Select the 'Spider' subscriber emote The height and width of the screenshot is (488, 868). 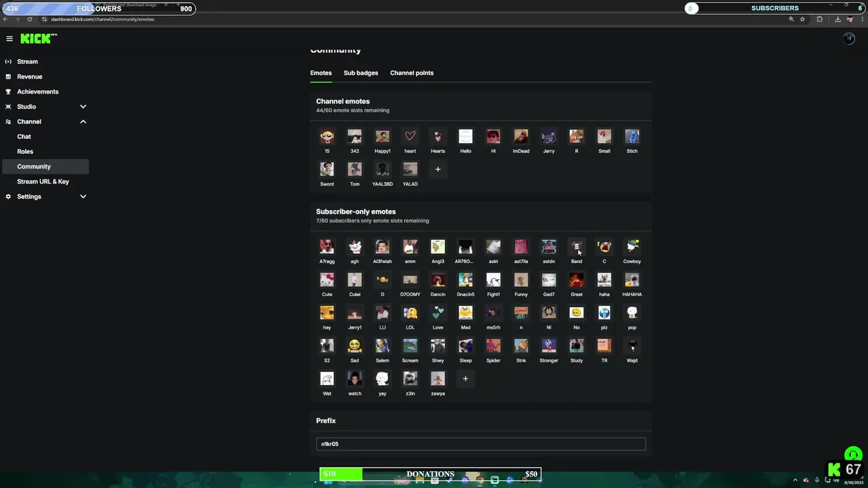point(493,346)
